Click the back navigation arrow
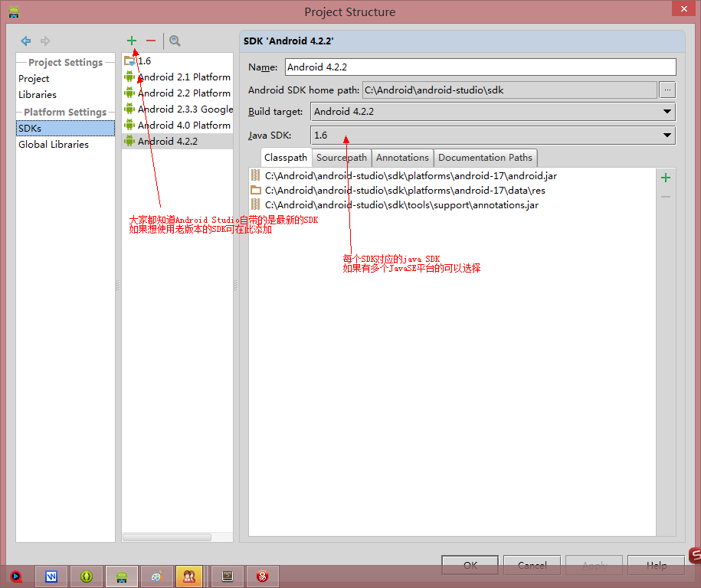 [26, 41]
